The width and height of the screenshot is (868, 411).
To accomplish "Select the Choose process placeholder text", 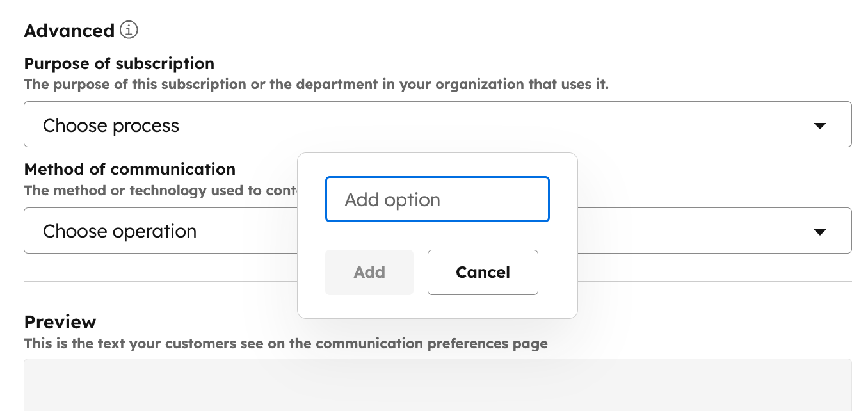I will pos(111,125).
